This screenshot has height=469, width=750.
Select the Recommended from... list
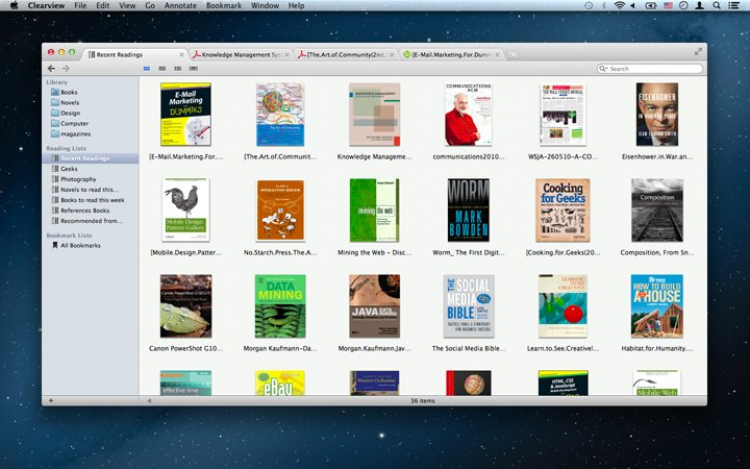pos(90,221)
